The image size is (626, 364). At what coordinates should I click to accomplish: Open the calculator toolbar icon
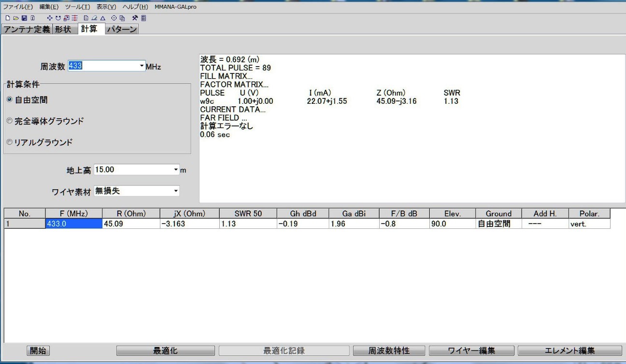coord(143,18)
